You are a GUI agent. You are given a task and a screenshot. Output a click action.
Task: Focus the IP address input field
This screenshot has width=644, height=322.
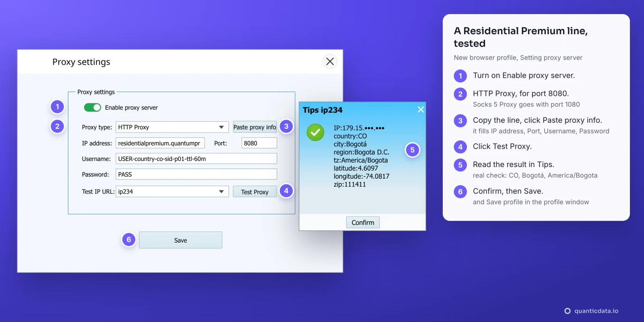pos(160,143)
